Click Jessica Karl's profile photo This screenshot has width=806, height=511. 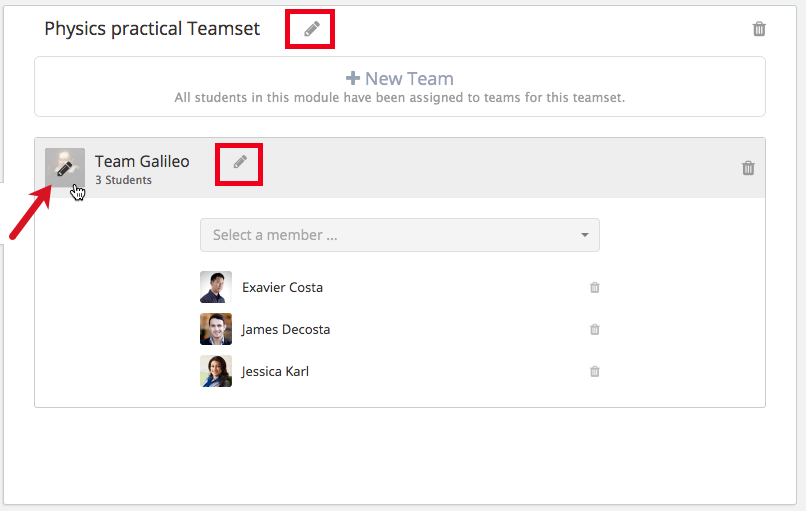pos(216,371)
